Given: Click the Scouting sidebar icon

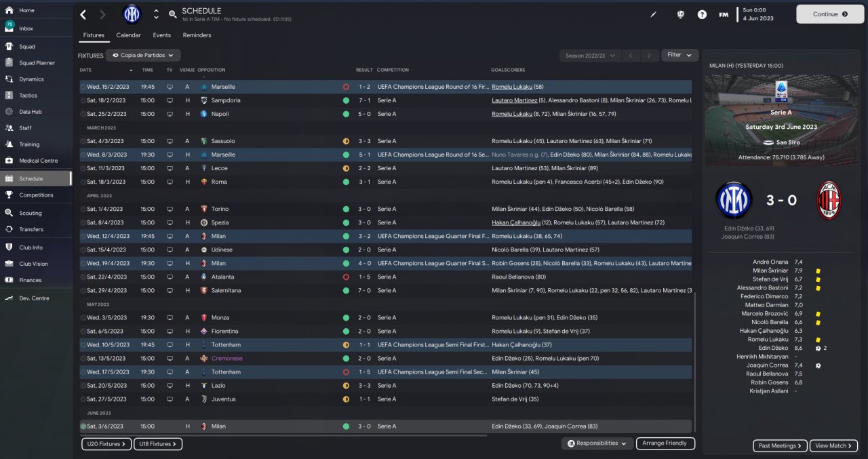Looking at the screenshot, I should (9, 213).
